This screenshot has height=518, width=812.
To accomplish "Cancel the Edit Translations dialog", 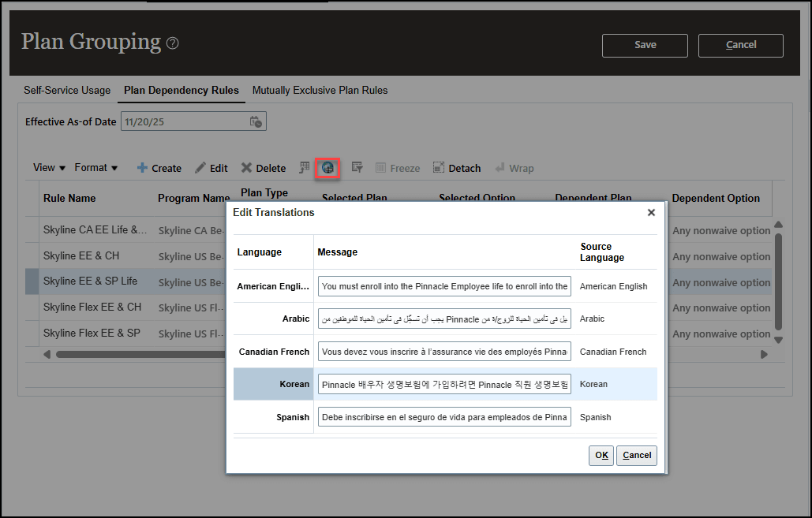I will pos(636,456).
